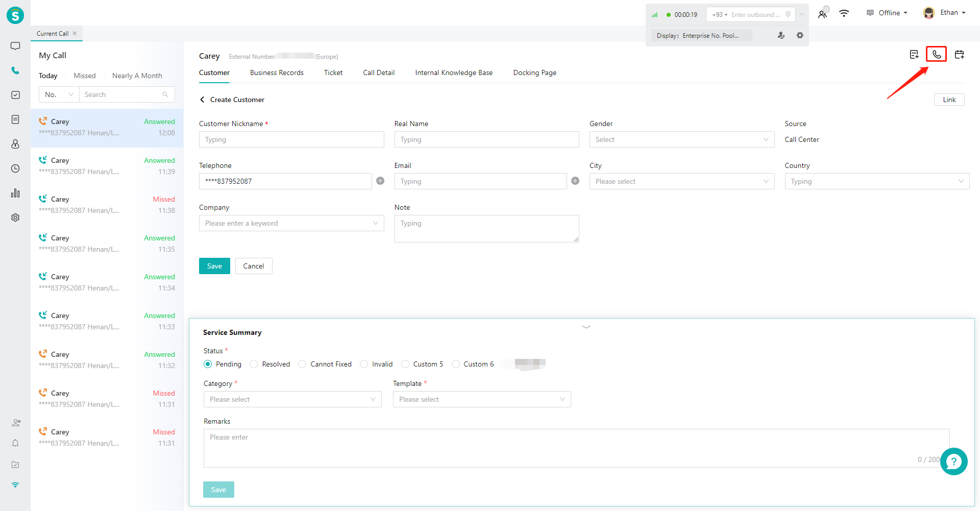Open the settings gear in sidebar
The image size is (980, 511).
pyautogui.click(x=15, y=217)
